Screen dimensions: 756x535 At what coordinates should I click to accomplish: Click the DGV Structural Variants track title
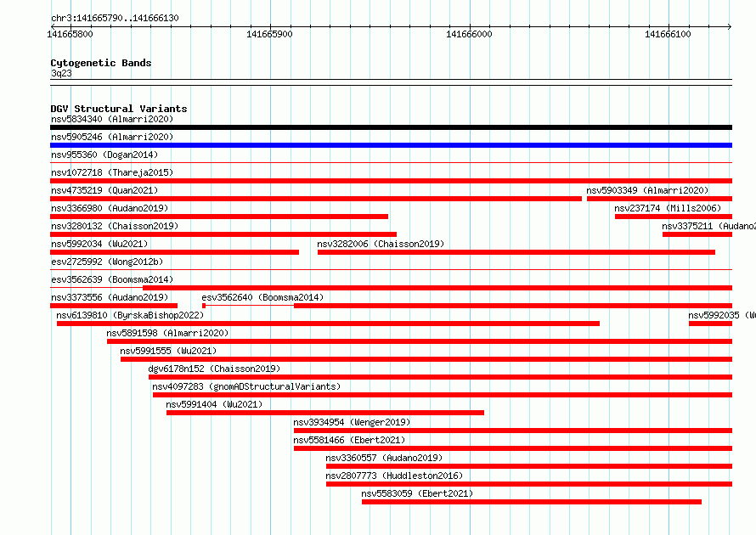click(119, 109)
